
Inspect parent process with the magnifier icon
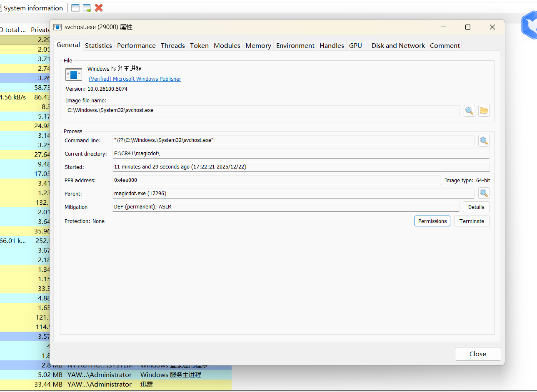[x=484, y=193]
